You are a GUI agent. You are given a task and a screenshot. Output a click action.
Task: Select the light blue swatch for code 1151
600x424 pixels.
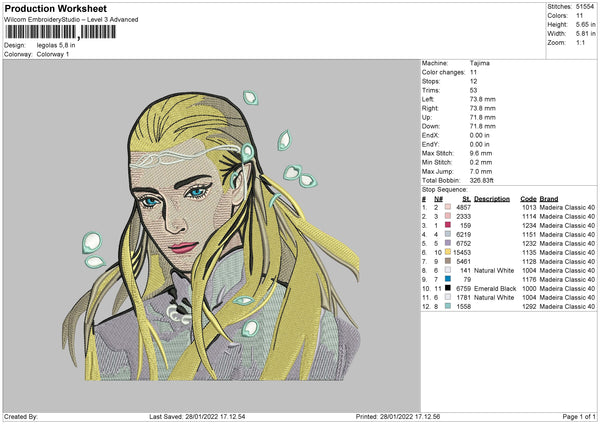click(x=448, y=234)
